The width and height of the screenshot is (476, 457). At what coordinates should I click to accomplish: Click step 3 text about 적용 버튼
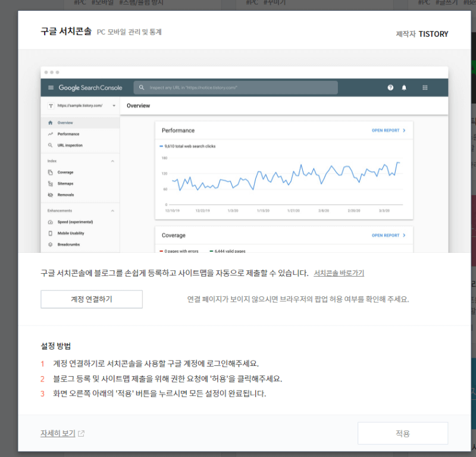coord(159,393)
